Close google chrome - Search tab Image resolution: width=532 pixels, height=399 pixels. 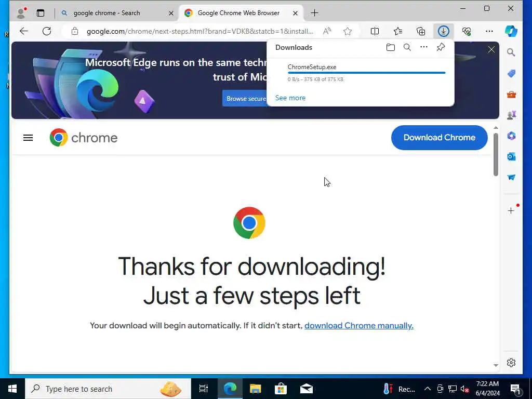[x=171, y=13]
